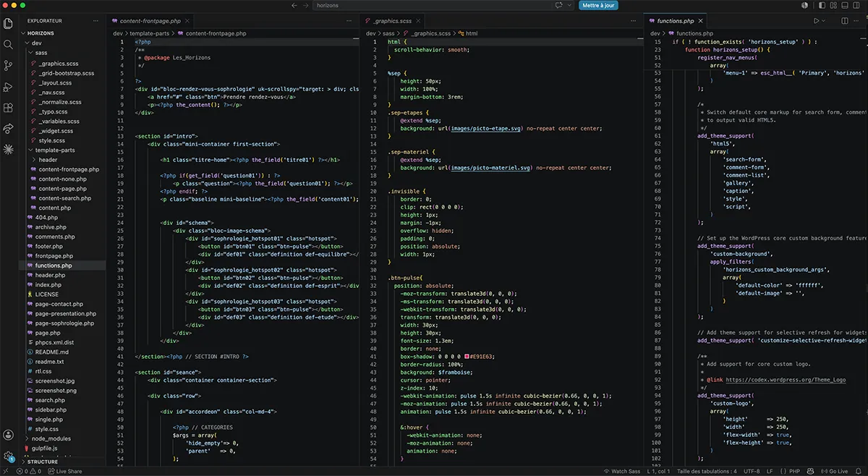Screen dimensions: 868x476
Task: Open the Search view icon
Action: 8,44
